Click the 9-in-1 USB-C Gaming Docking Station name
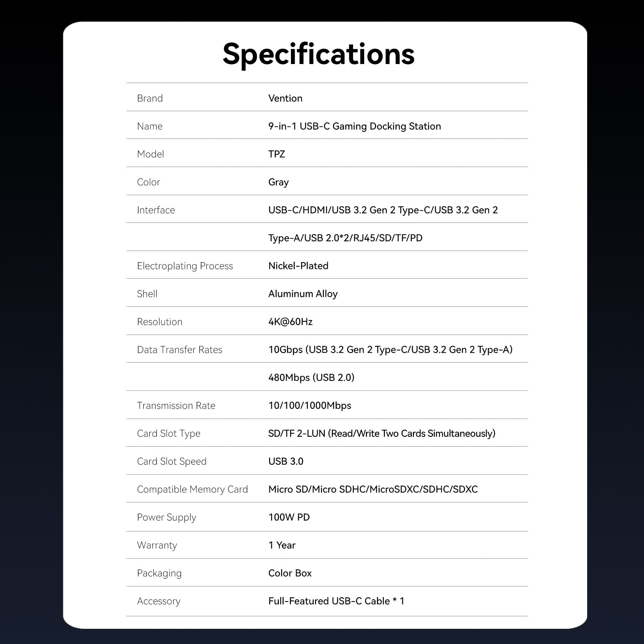 [355, 126]
